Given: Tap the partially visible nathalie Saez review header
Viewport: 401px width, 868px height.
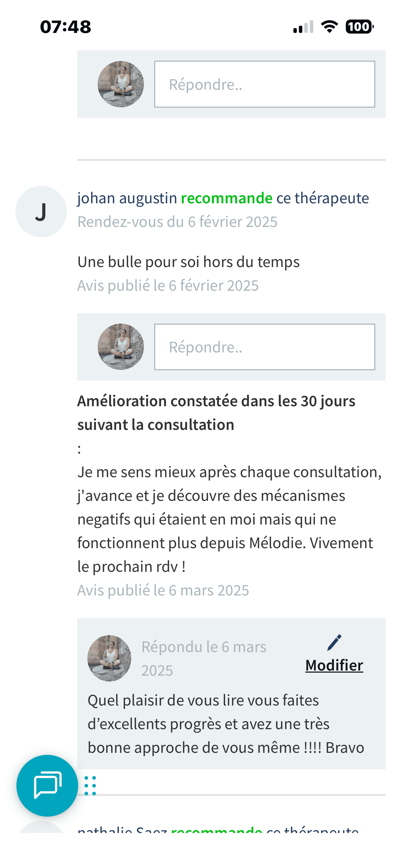Looking at the screenshot, I should tap(218, 830).
